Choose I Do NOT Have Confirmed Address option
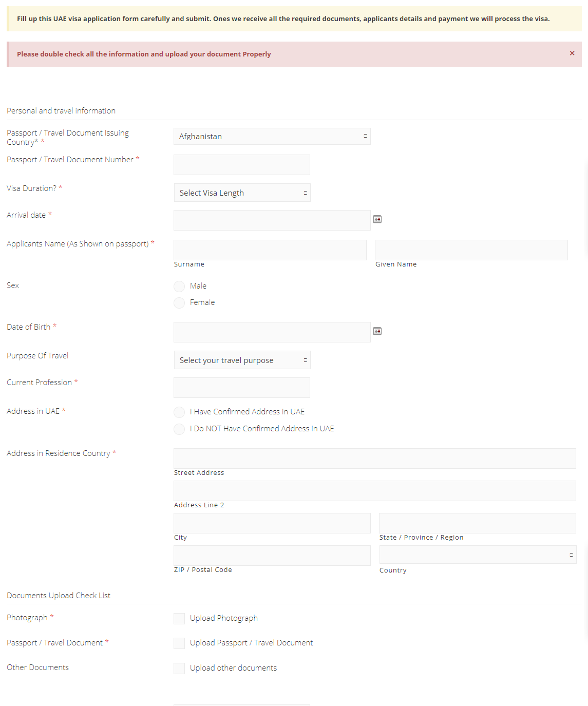This screenshot has width=588, height=706. tap(179, 429)
